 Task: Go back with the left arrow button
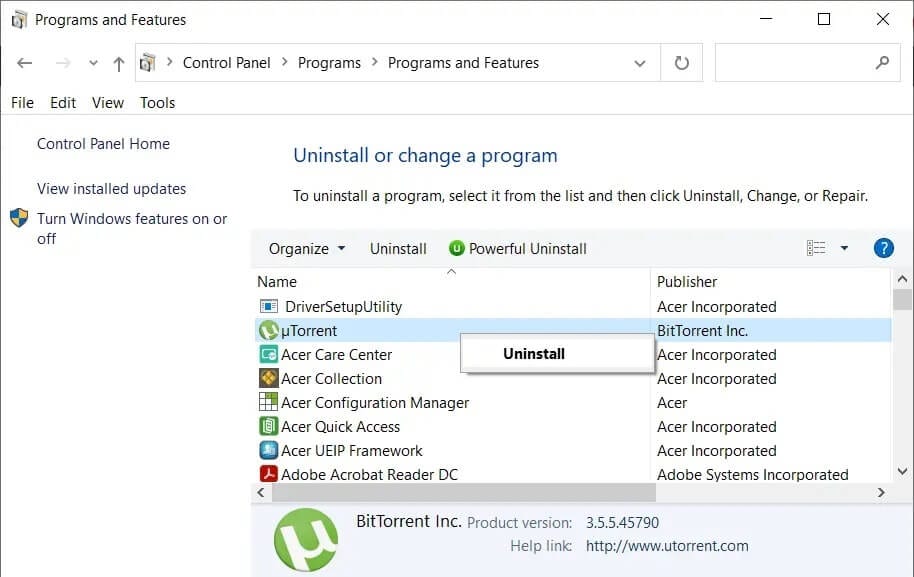click(24, 63)
